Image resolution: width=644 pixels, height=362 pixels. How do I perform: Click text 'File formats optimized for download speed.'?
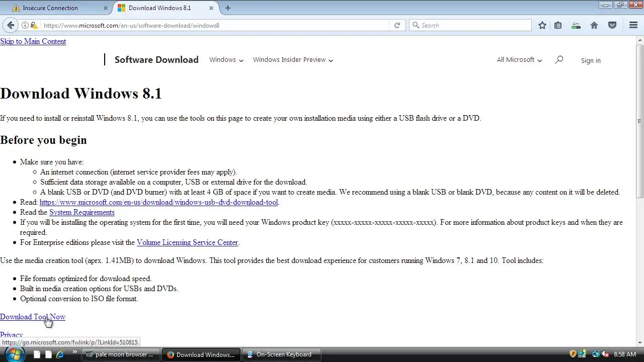click(86, 279)
